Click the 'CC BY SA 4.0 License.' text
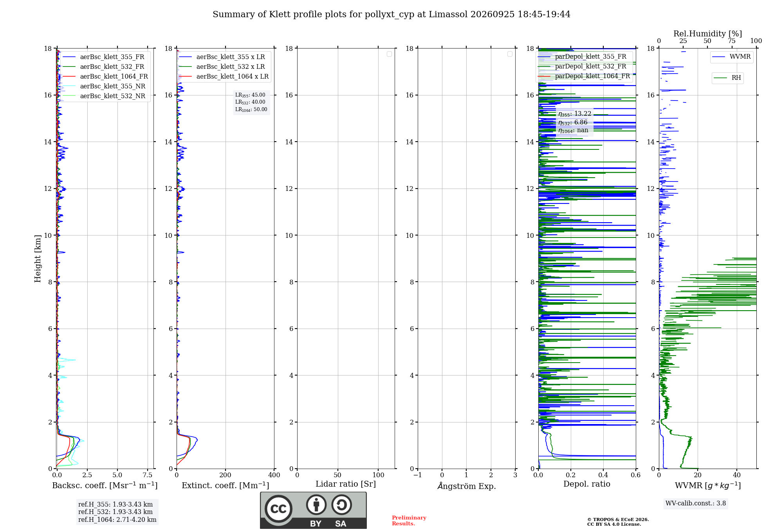783x532 pixels. [614, 525]
